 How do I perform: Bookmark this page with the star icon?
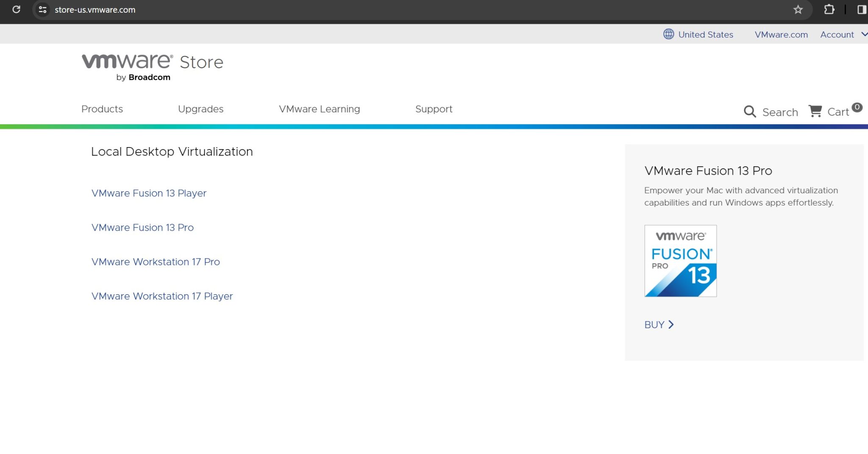798,9
